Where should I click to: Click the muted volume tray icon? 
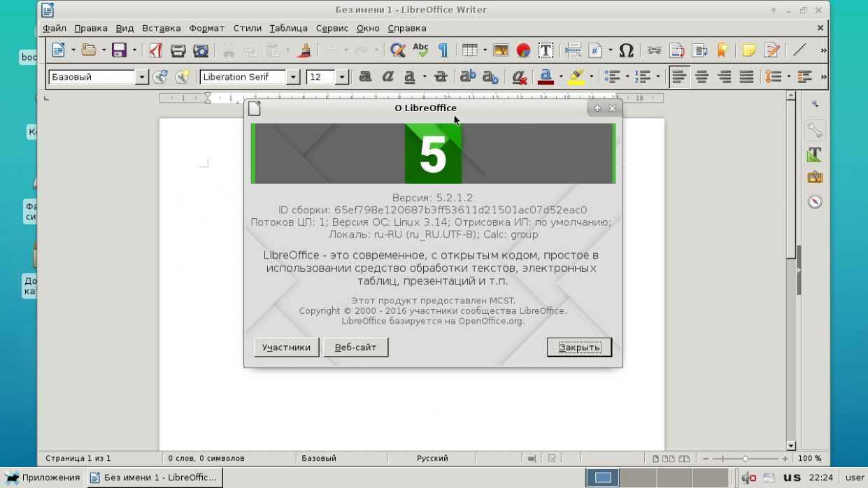click(749, 478)
